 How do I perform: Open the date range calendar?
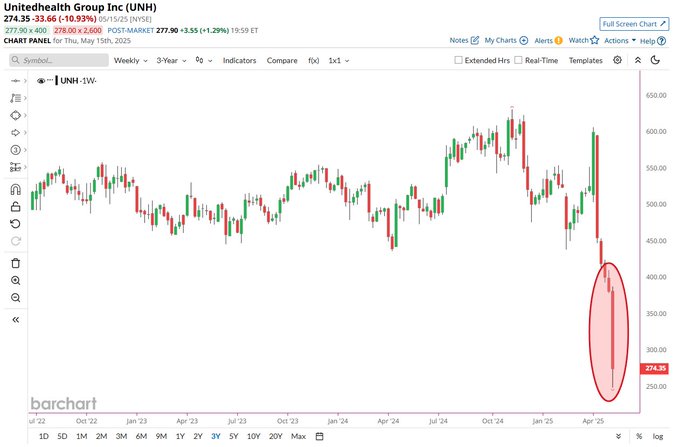click(x=320, y=436)
